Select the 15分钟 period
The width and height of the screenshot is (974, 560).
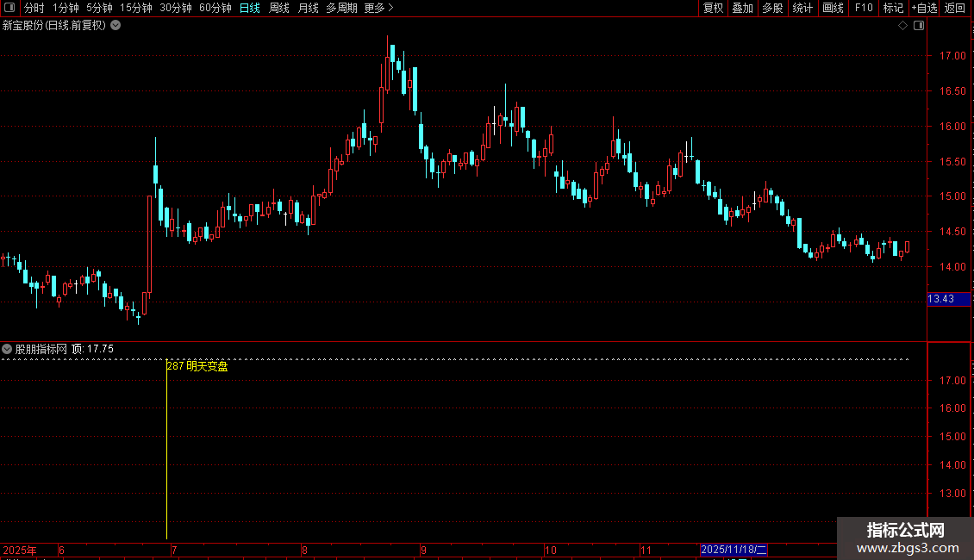click(x=135, y=8)
